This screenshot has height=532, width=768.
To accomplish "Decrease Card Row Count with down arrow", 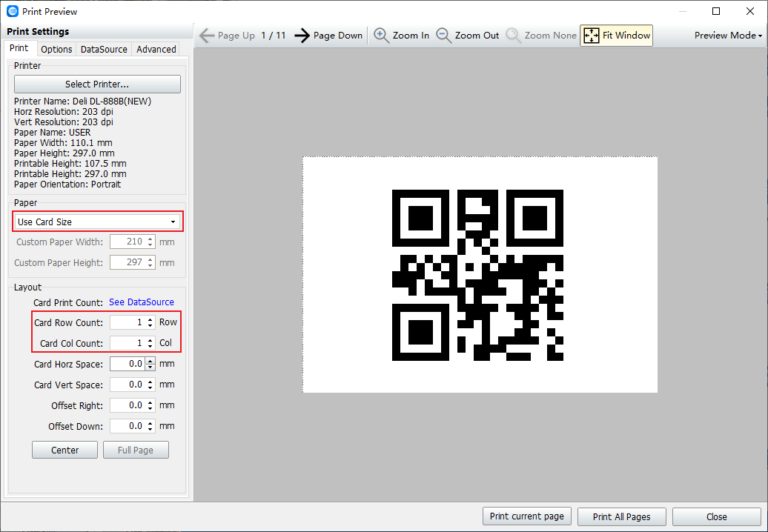I will click(x=150, y=326).
